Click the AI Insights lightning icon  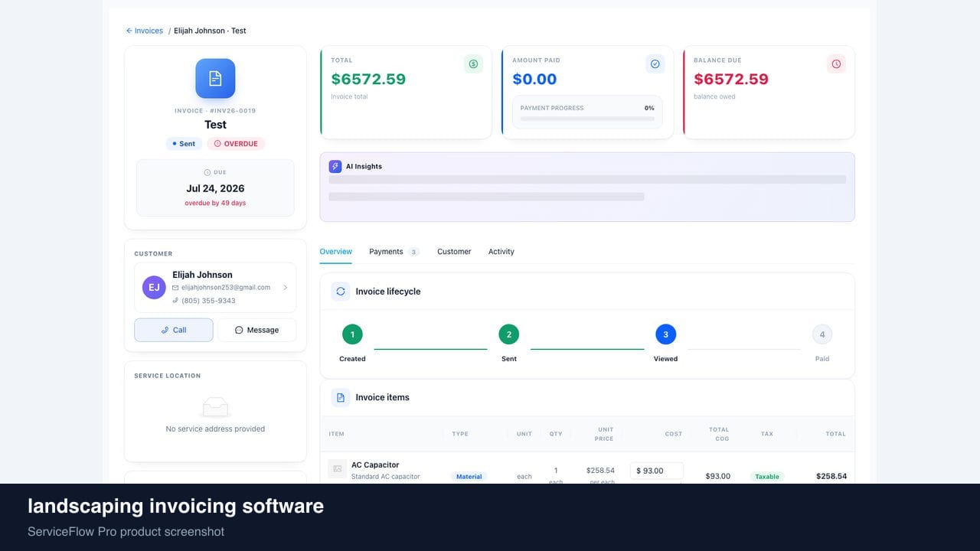click(335, 166)
